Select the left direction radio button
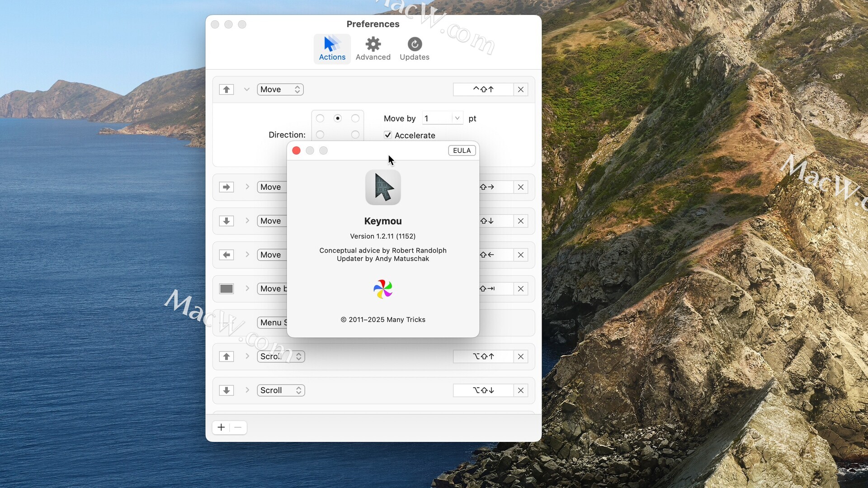 click(x=320, y=135)
